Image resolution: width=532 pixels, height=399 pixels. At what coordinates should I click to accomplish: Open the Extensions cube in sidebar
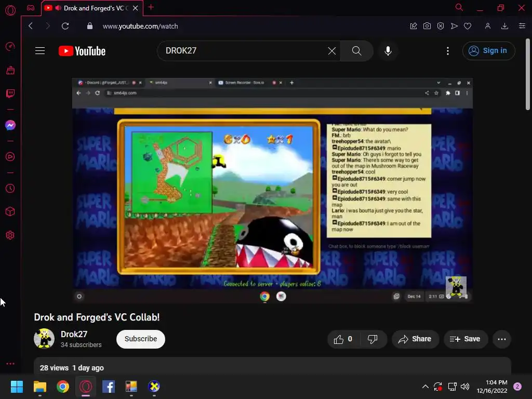click(x=10, y=212)
